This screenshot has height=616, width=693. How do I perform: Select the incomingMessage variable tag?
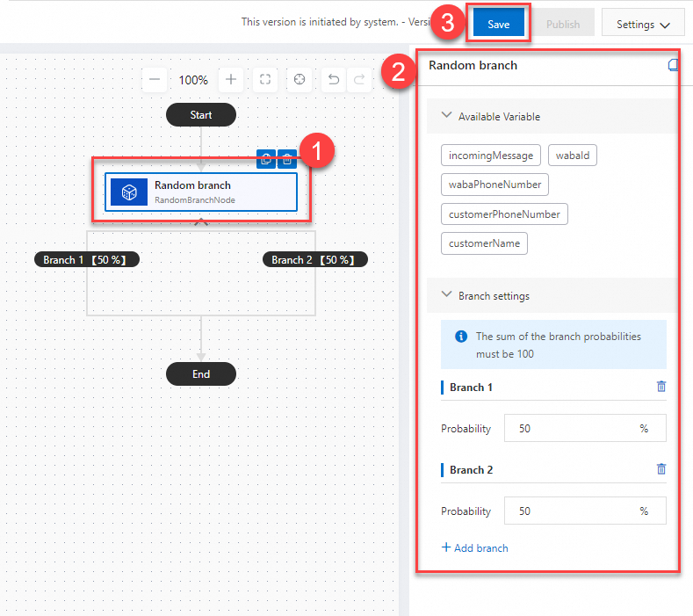coord(491,156)
